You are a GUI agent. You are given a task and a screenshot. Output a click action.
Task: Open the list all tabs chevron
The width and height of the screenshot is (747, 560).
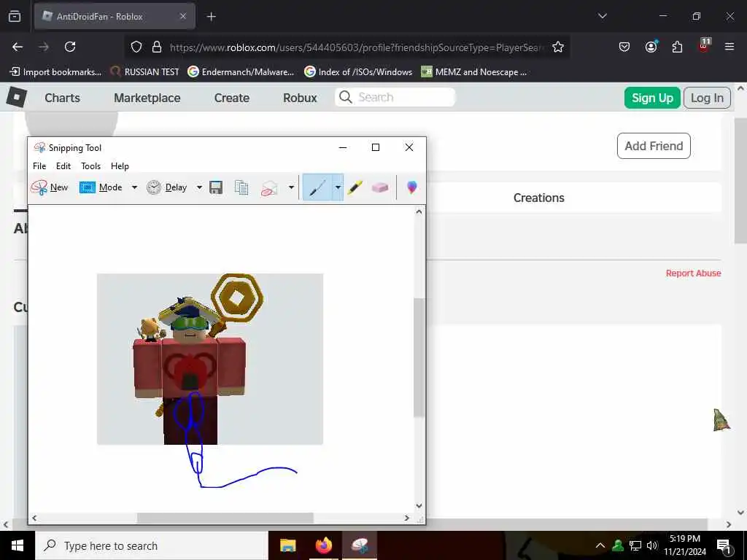[602, 16]
